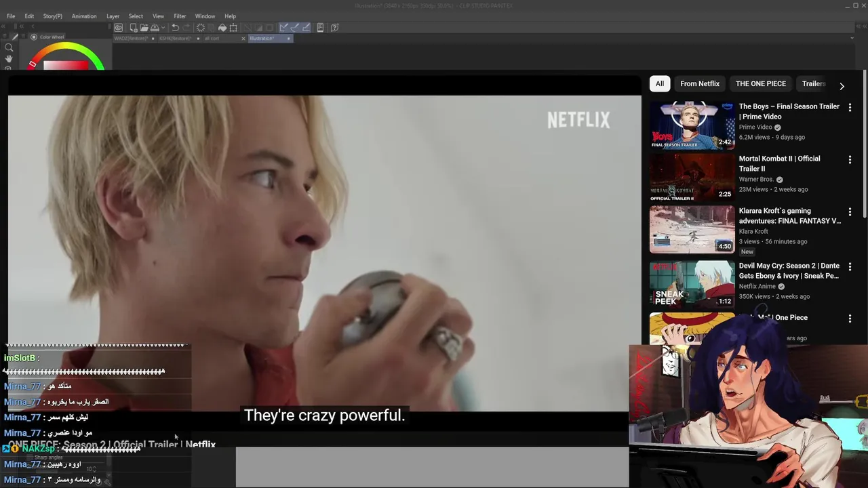Open options menu for The Boys video
This screenshot has width=868, height=488.
tap(850, 108)
